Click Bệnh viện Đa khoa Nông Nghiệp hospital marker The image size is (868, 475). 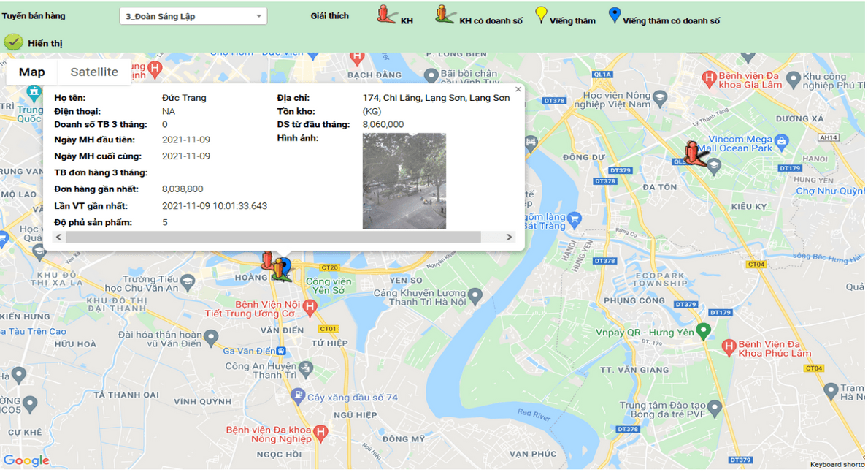click(319, 434)
